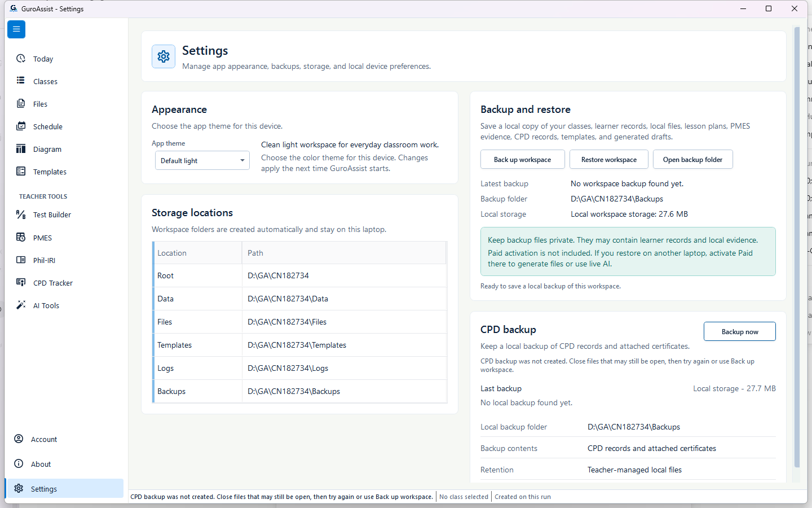Viewport: 812px width, 508px height.
Task: Open the Files section
Action: [x=67, y=104]
